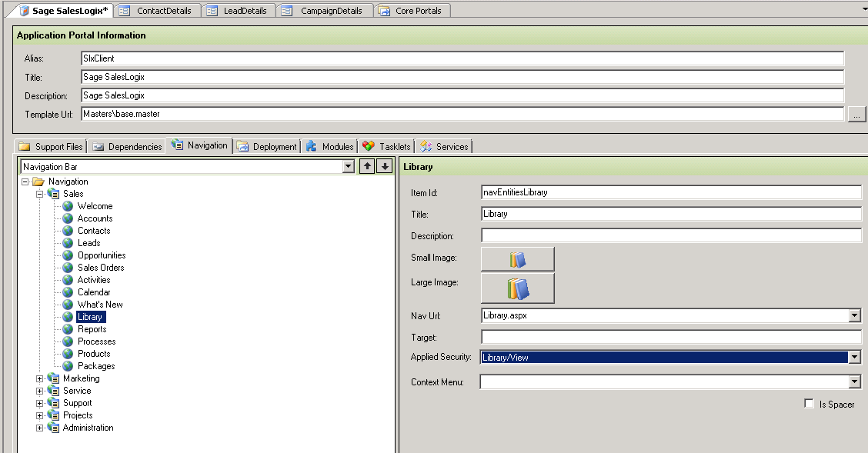868x453 pixels.
Task: Select the Products globe icon
Action: click(68, 354)
